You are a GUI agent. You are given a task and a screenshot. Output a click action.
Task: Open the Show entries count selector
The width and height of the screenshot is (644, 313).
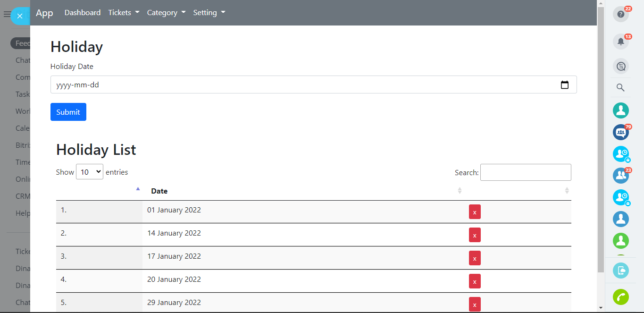(90, 172)
